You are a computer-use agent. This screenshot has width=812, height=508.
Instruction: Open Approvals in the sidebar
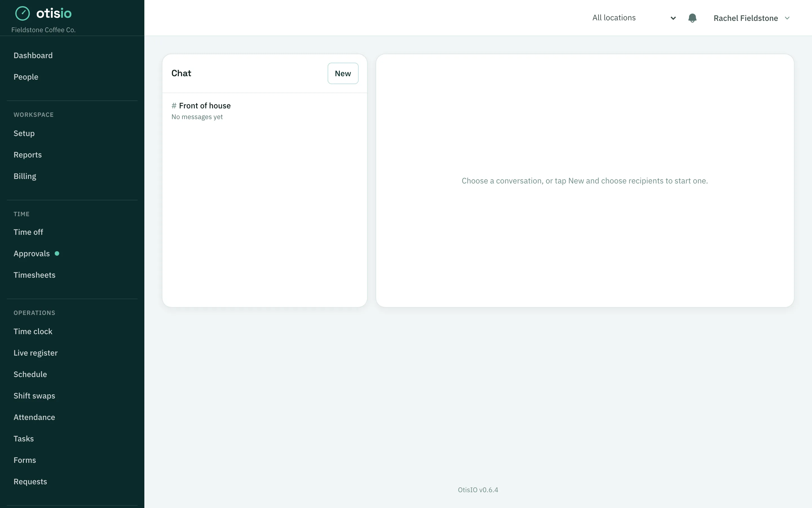pos(32,254)
